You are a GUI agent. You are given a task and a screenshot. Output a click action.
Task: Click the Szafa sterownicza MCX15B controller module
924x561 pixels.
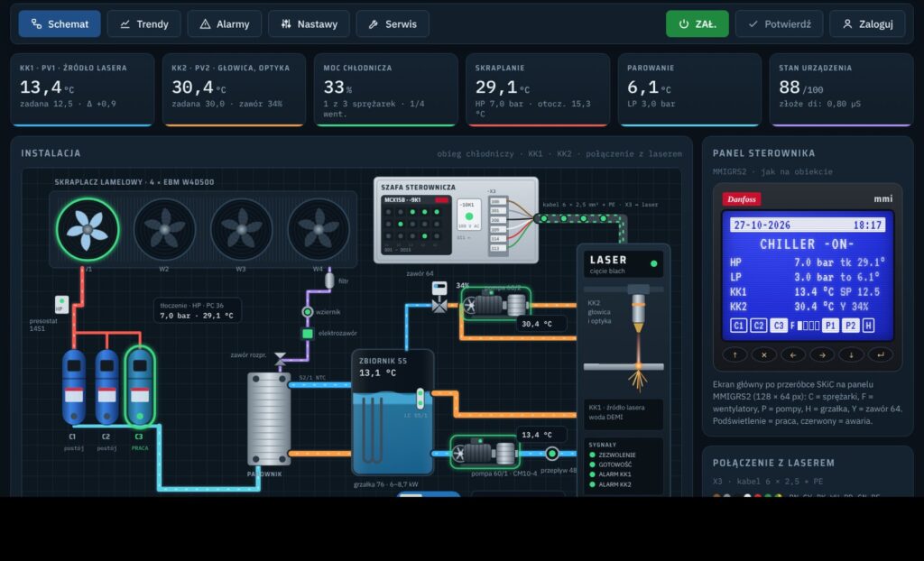tap(416, 225)
